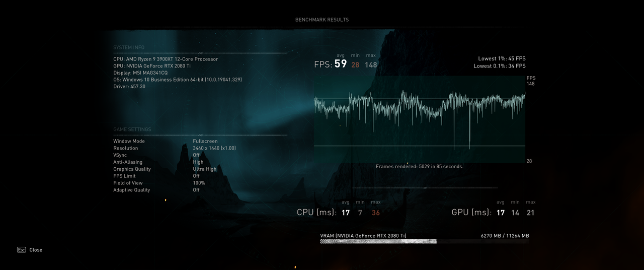
Task: Select the GAME SETTINGS heading
Action: click(132, 129)
